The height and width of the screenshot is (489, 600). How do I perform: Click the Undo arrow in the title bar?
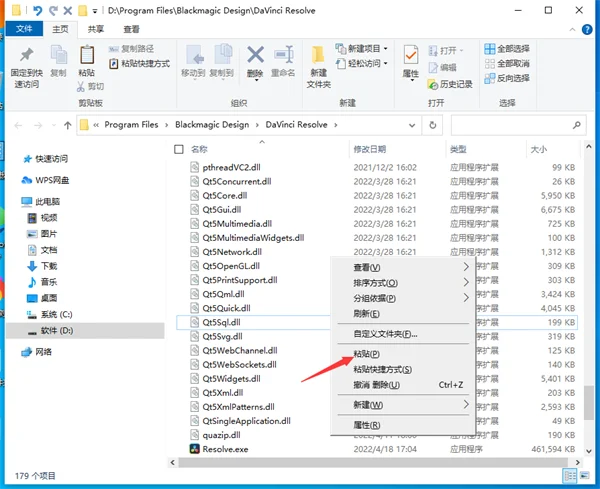pos(37,10)
